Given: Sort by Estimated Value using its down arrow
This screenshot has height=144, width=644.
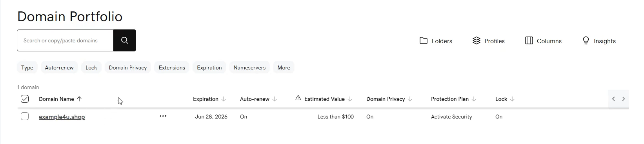Looking at the screenshot, I should [350, 99].
